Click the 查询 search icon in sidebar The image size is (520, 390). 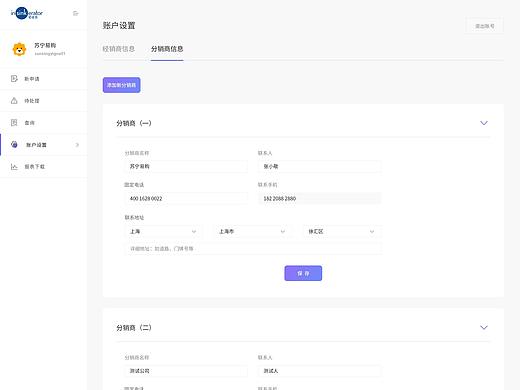[x=14, y=123]
